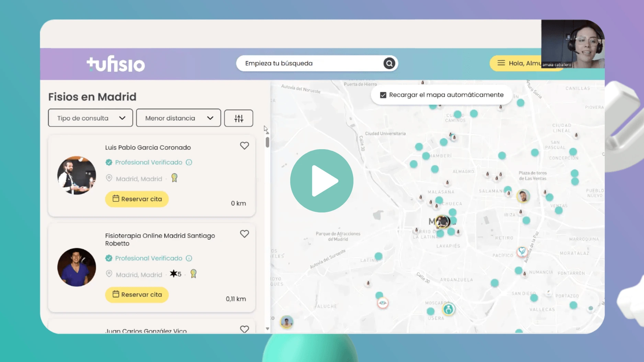This screenshot has height=362, width=644.
Task: Click info icon beside first Profesional Verificado
Action: pos(189,162)
